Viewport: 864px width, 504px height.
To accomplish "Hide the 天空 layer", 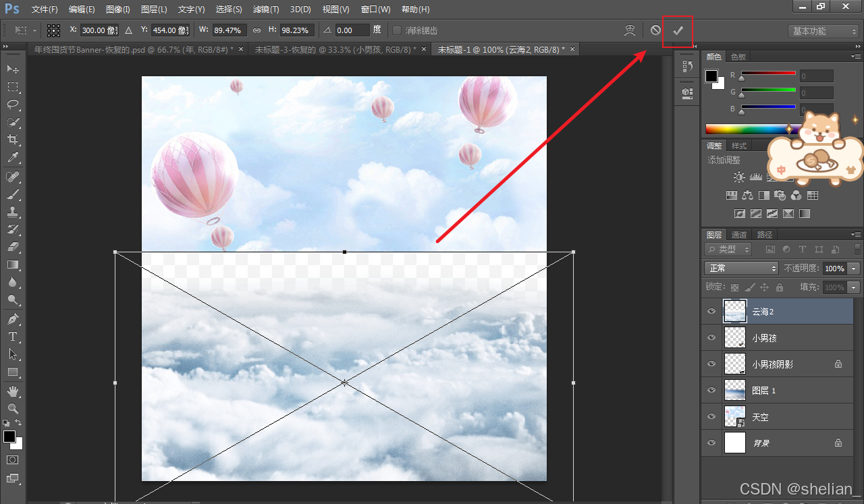I will click(x=711, y=416).
